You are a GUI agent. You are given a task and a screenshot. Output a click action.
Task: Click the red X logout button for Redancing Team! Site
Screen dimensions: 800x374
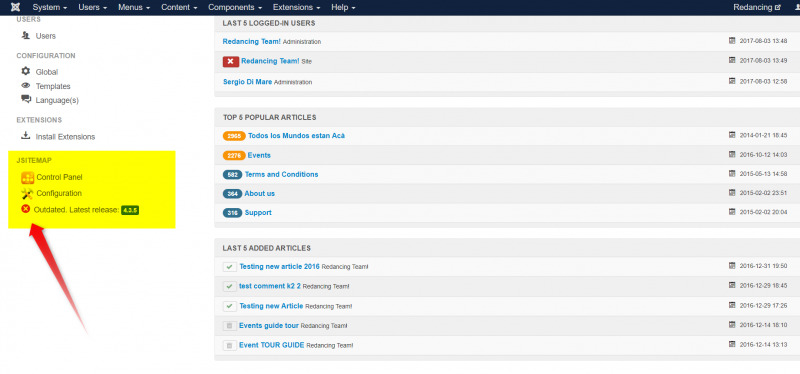(231, 61)
